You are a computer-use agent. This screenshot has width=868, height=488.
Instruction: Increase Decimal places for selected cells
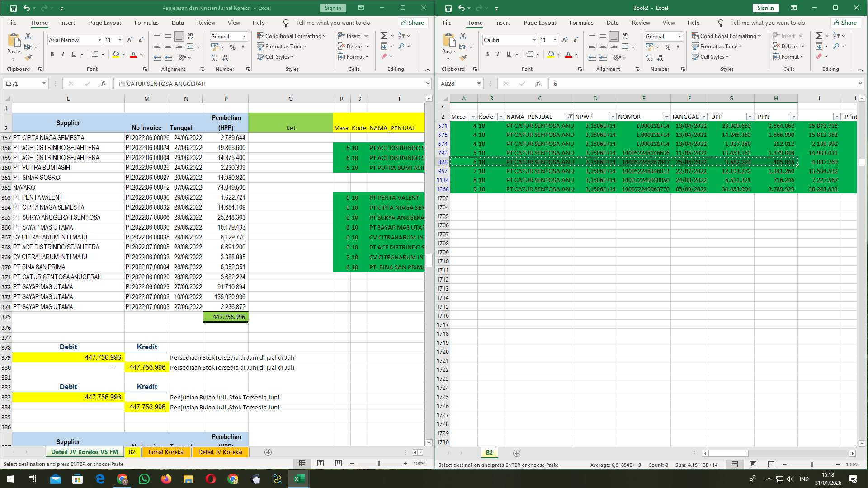tap(213, 58)
